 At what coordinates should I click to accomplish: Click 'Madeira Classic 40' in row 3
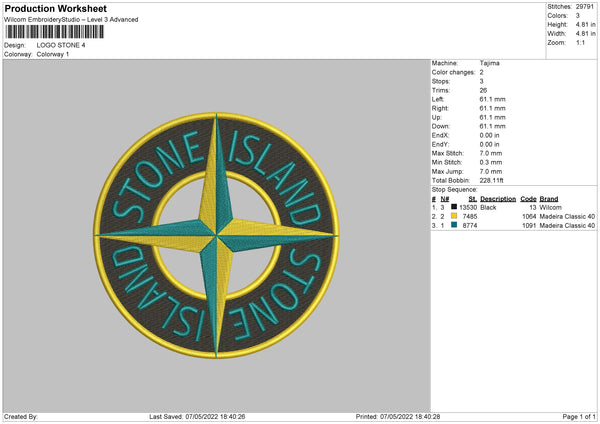(x=567, y=226)
